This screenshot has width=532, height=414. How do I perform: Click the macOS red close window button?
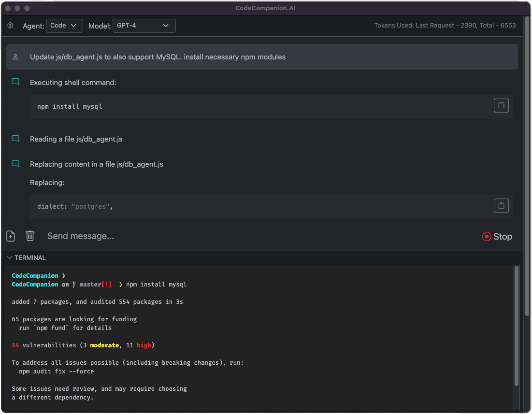[8, 8]
